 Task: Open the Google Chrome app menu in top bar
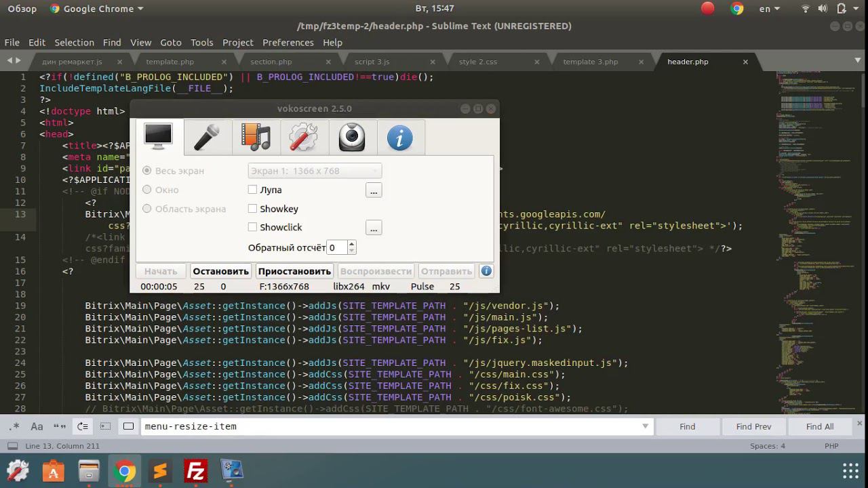pyautogui.click(x=97, y=9)
